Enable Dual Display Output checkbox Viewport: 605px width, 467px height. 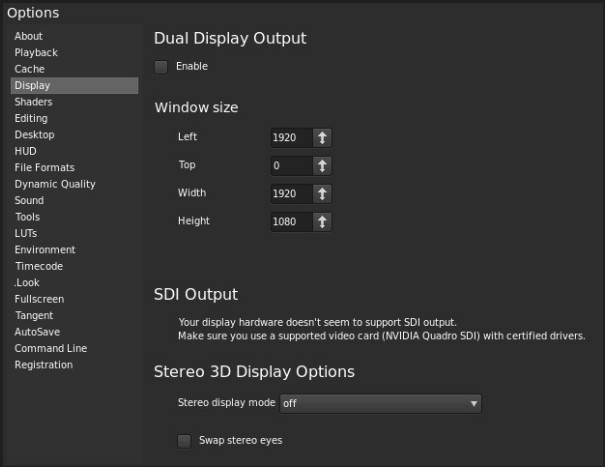point(161,67)
